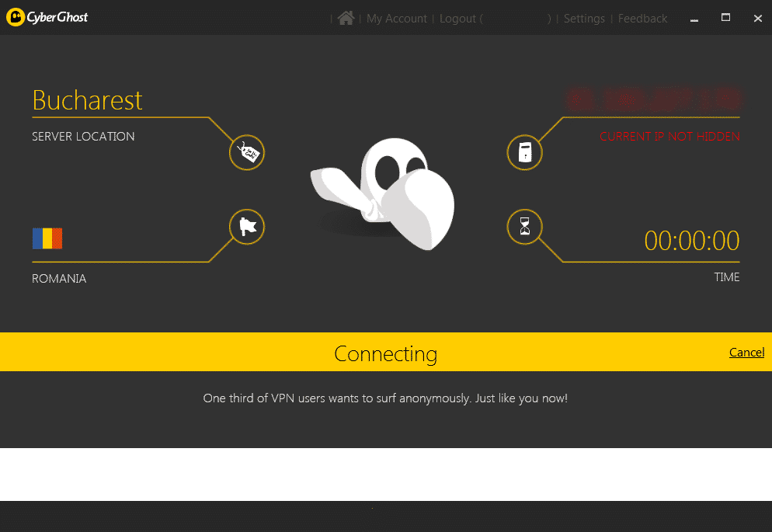The width and height of the screenshot is (772, 532).
Task: Click the country flag circle icon
Action: tap(247, 227)
